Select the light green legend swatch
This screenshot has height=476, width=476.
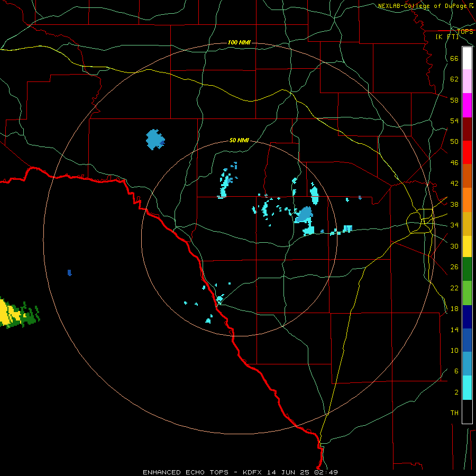point(467,293)
